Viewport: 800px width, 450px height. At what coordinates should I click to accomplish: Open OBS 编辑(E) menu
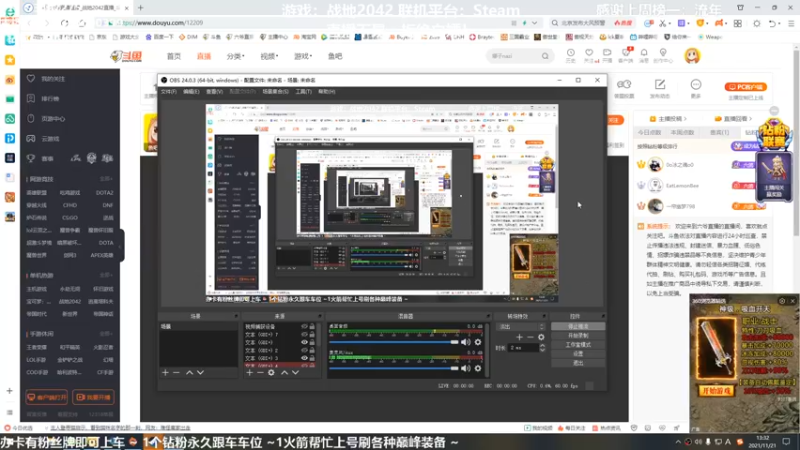(x=191, y=92)
